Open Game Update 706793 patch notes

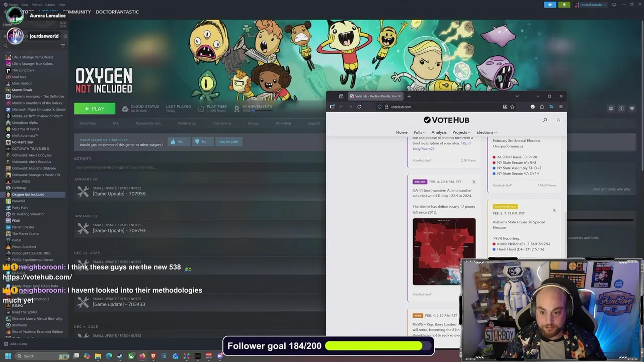click(x=119, y=230)
